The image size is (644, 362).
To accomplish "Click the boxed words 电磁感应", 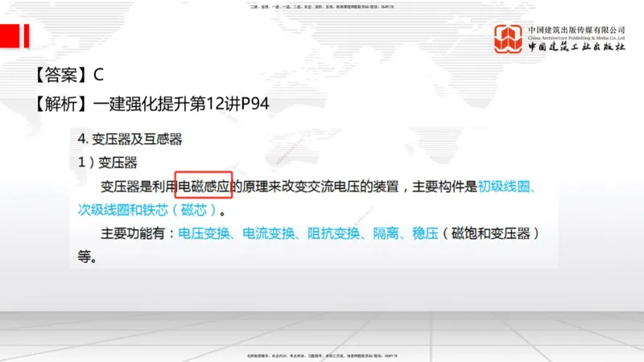I will [204, 187].
